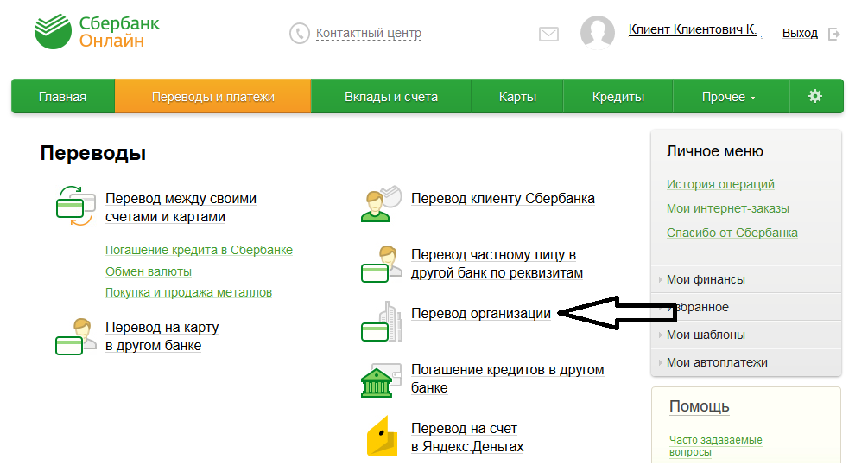Viewport: 868px width, 466px height.
Task: Open Погашение кредитов в другом банке link
Action: [507, 379]
